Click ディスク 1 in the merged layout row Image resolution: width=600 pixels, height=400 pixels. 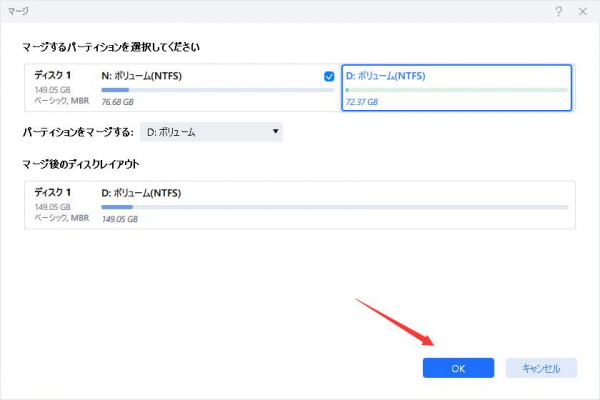point(53,193)
